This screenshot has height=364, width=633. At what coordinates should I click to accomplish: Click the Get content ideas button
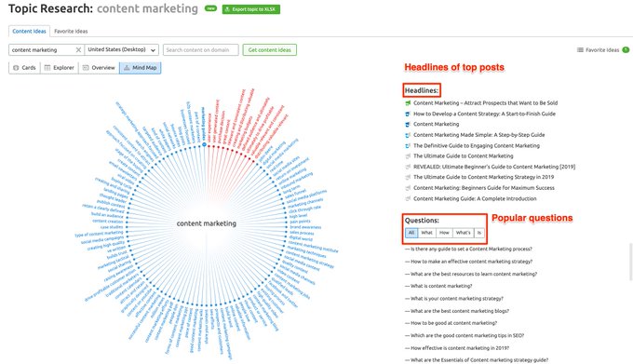(270, 50)
